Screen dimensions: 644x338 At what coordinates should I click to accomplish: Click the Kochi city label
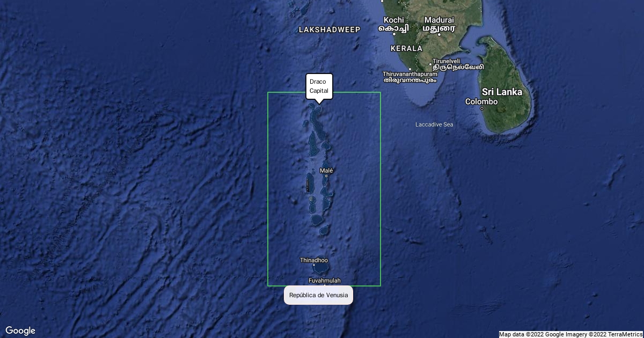click(393, 20)
